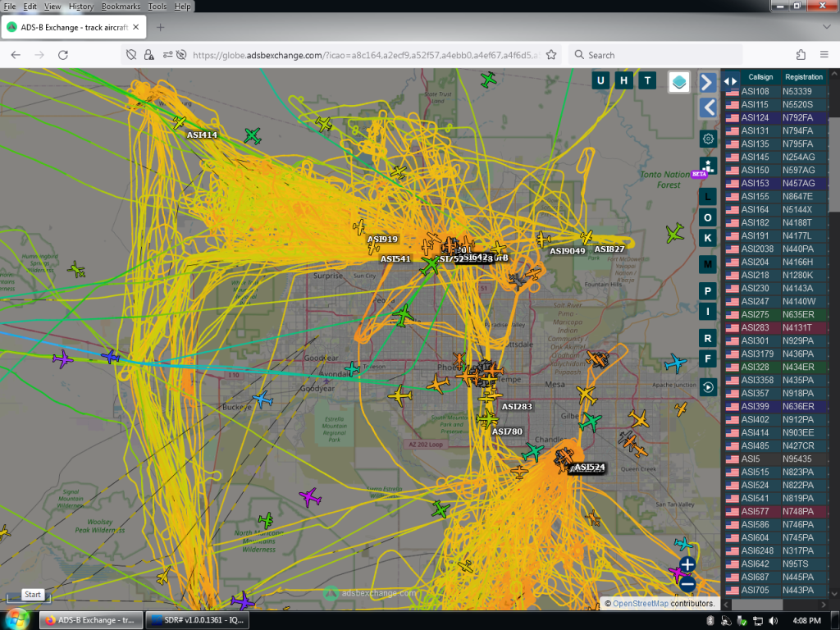Screen dimensions: 840x630
Task: Click the Firefox Search input field
Action: coord(655,55)
